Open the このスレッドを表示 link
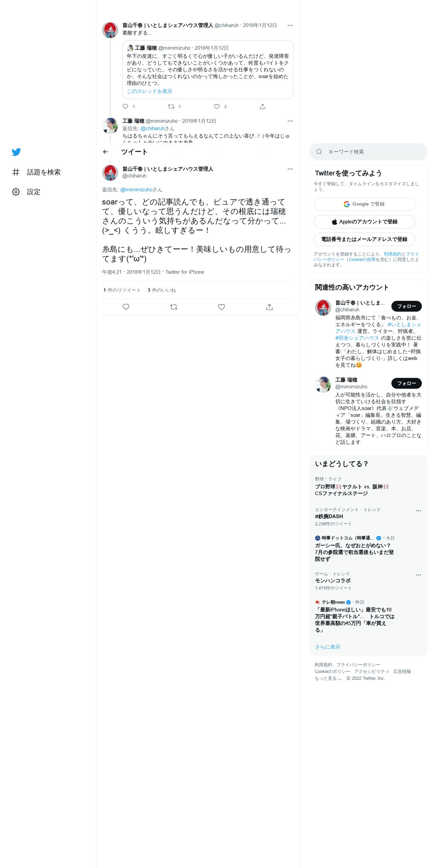434x868 pixels. click(x=149, y=91)
